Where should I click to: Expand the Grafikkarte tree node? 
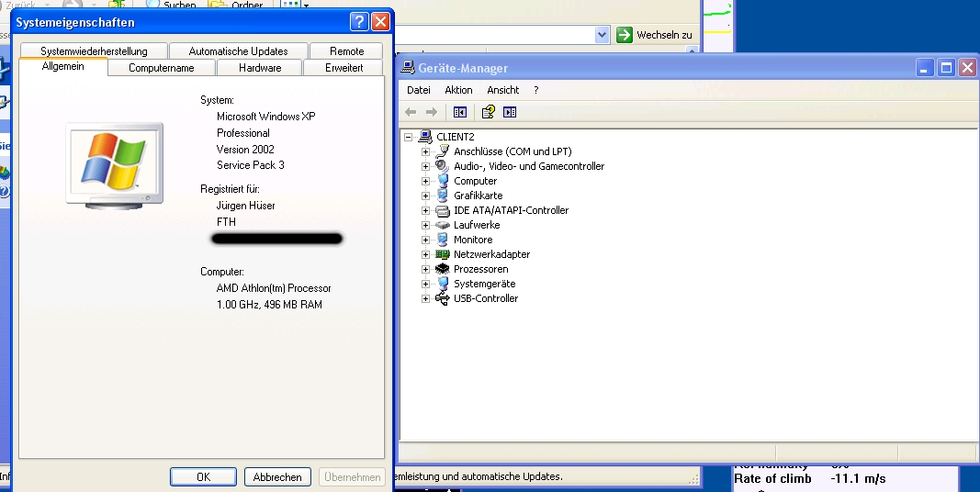pyautogui.click(x=426, y=196)
